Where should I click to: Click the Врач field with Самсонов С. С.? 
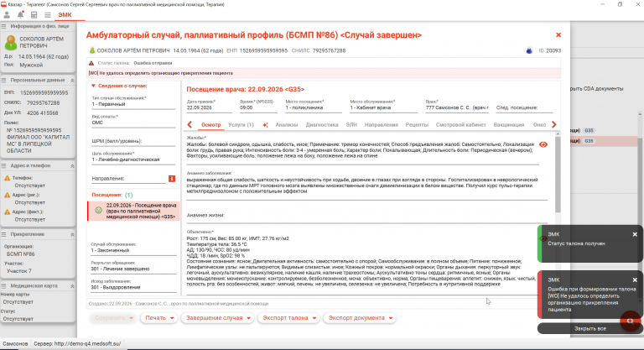(x=457, y=107)
